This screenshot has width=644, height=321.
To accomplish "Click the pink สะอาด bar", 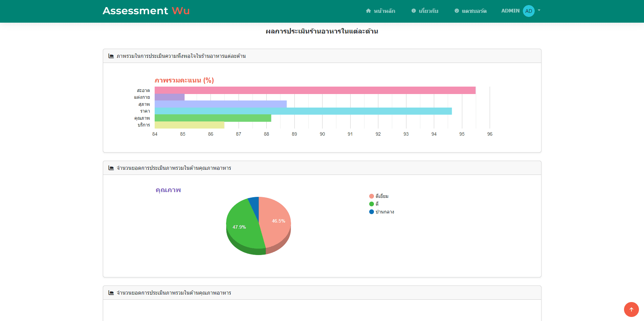I will 315,90.
